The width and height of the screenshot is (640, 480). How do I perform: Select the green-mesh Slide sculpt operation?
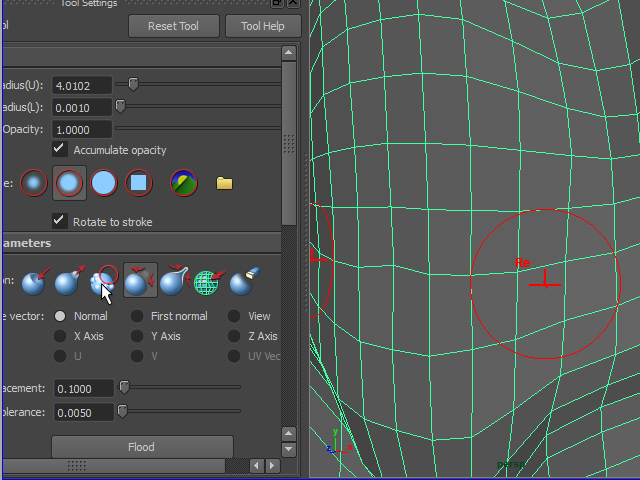click(x=208, y=283)
